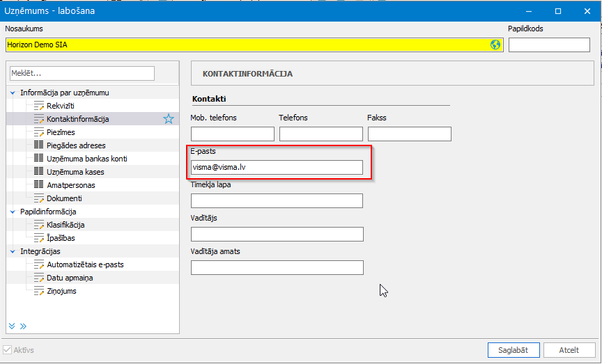The image size is (602, 364).
Task: Click the Vadītājs input field
Action: [x=277, y=234]
